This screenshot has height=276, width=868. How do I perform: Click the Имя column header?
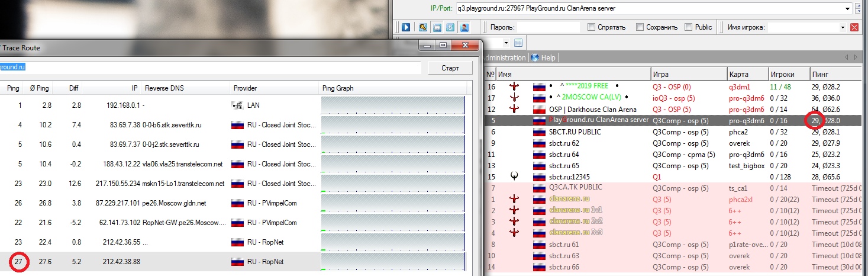coord(573,74)
